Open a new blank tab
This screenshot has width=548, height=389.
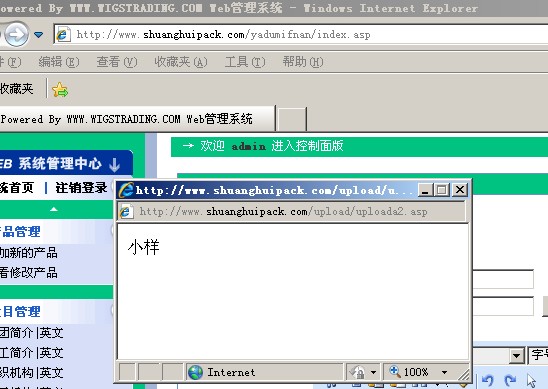[x=291, y=120]
